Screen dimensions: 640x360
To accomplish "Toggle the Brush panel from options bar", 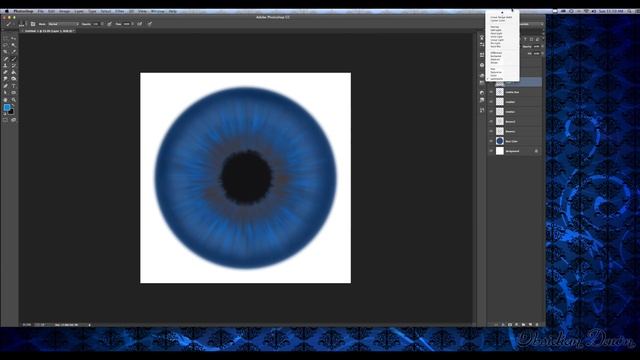I will click(33, 24).
